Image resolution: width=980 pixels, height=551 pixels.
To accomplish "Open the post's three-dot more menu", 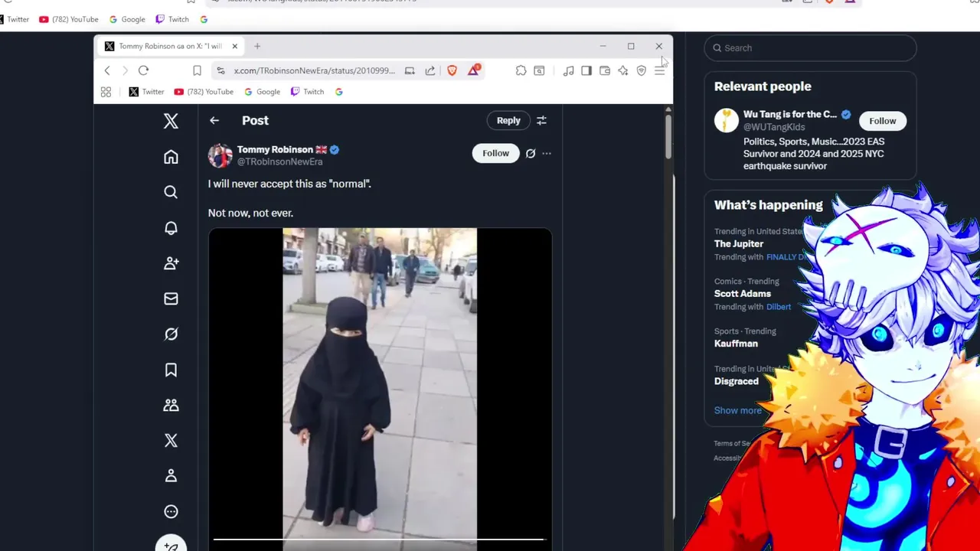I will 547,153.
